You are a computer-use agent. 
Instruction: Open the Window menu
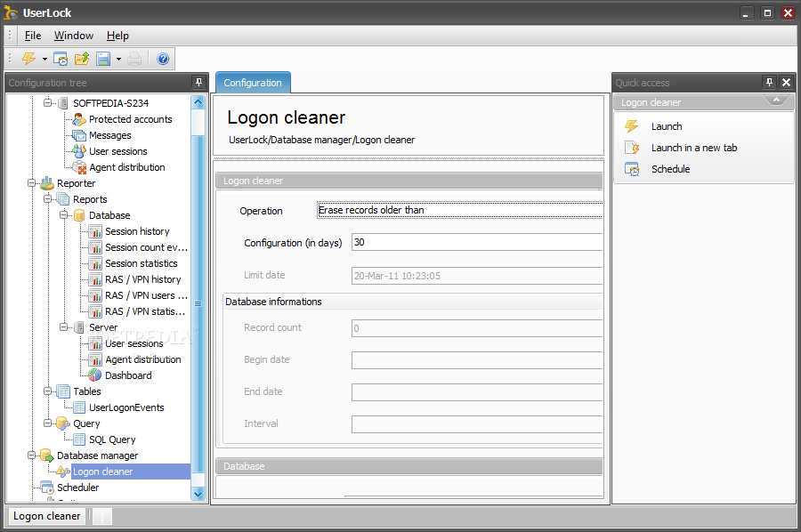[74, 36]
